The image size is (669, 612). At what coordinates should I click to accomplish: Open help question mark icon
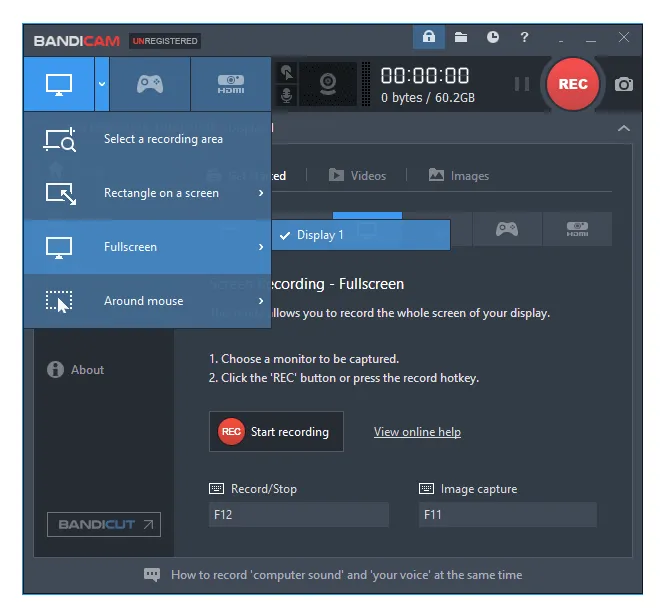524,37
